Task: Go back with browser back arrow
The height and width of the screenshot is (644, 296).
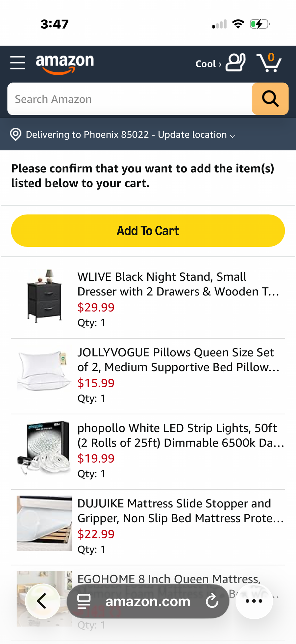Action: click(42, 601)
